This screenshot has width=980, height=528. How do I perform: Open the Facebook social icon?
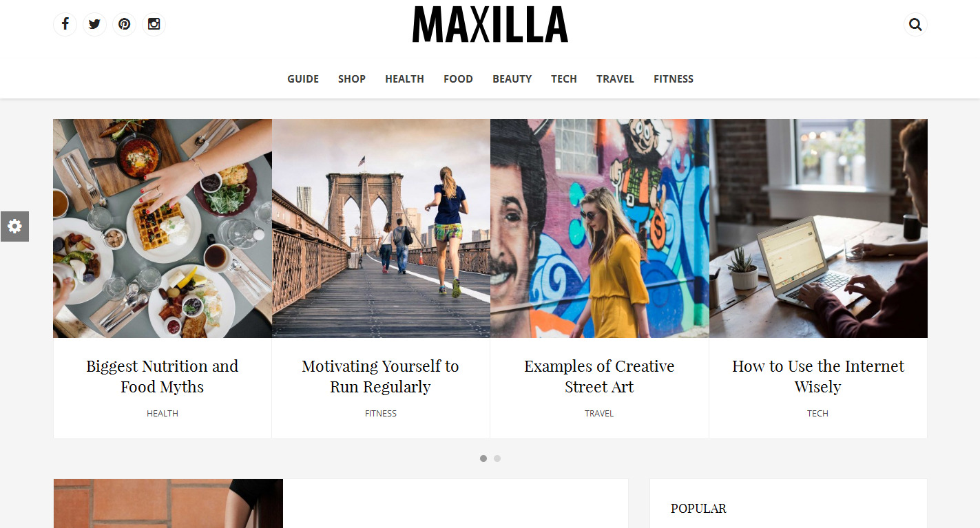point(65,24)
